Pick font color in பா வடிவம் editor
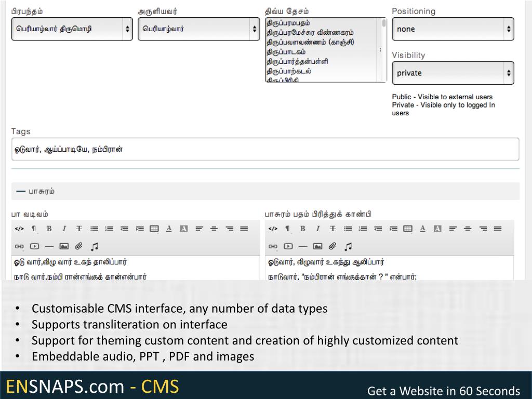Viewport: 532px width, 399px height. click(169, 229)
